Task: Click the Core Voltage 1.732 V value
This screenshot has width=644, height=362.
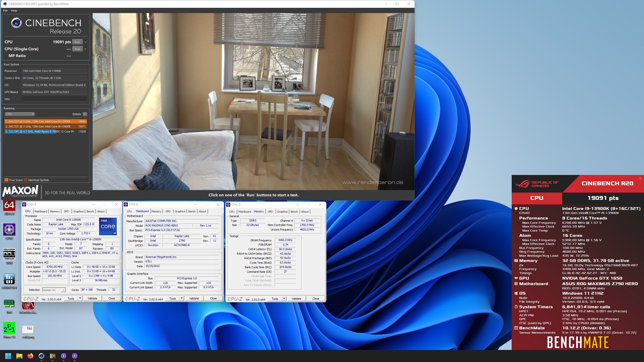Action: pos(86,234)
